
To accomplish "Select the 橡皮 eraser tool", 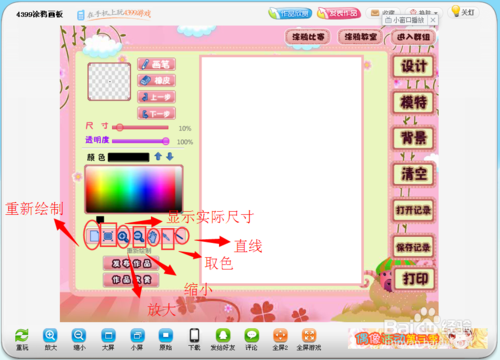I will [156, 80].
